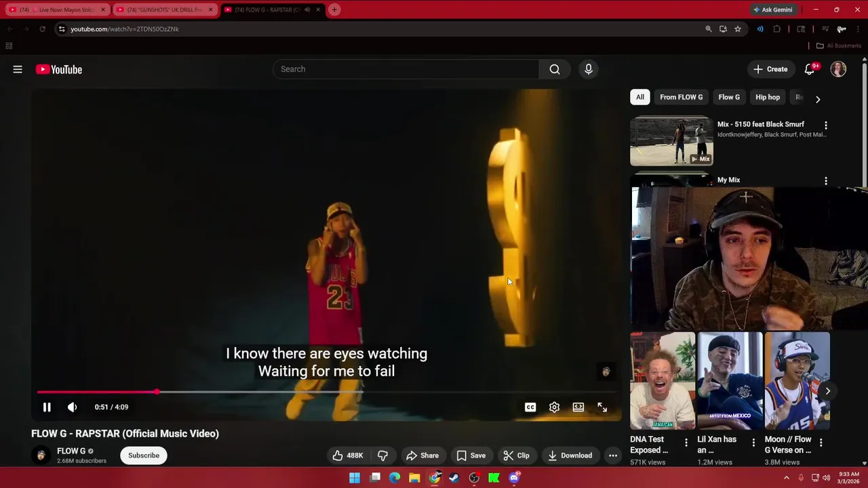Save the video to a playlist
Viewport: 868px width, 488px height.
coord(471,455)
